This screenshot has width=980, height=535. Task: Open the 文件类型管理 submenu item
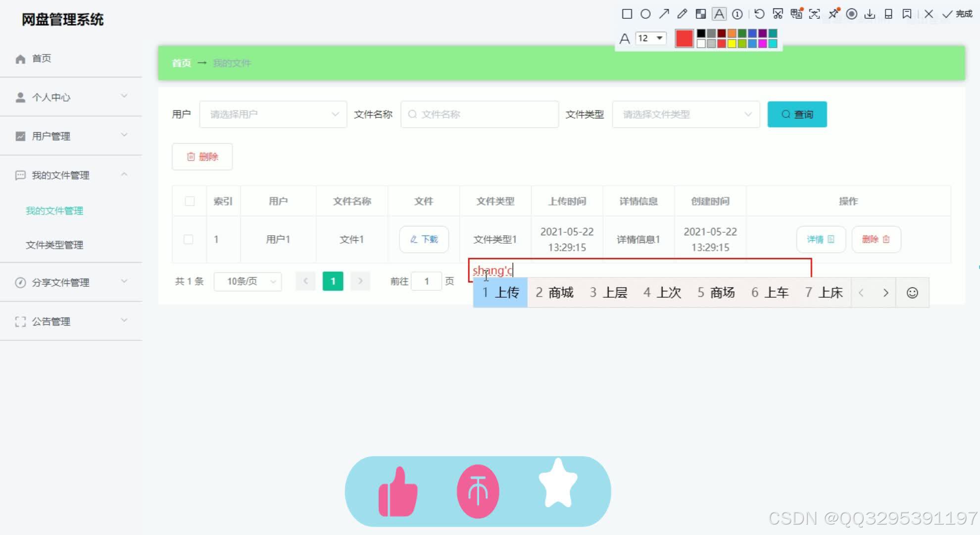(54, 245)
